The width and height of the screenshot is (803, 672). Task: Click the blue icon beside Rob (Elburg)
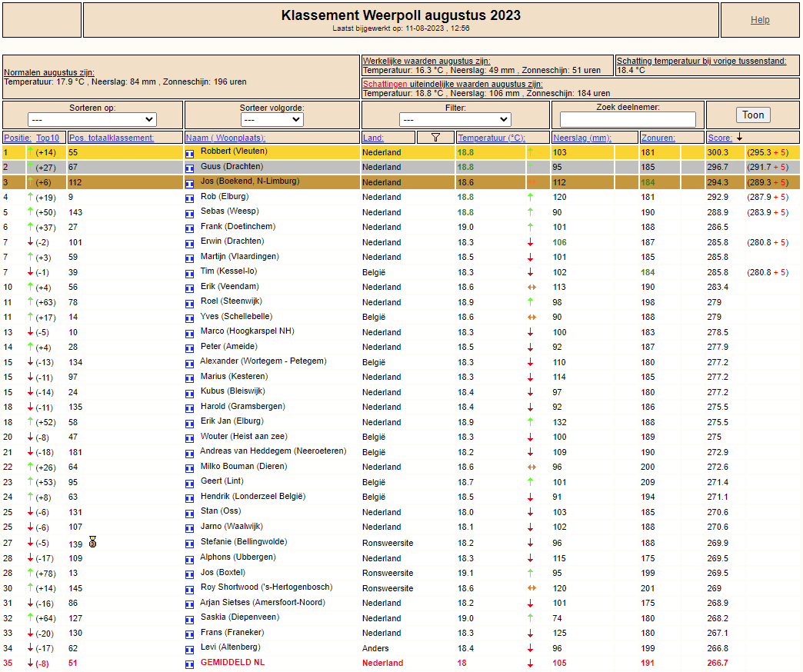[x=189, y=198]
